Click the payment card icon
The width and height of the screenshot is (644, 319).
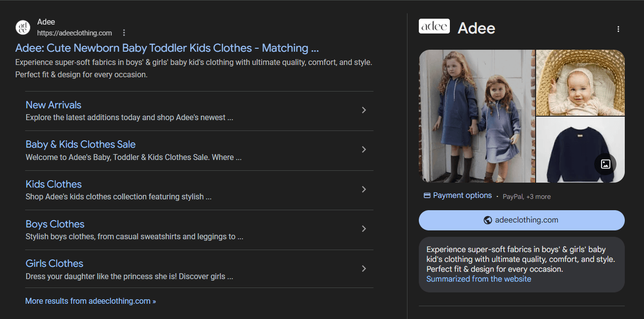point(427,195)
